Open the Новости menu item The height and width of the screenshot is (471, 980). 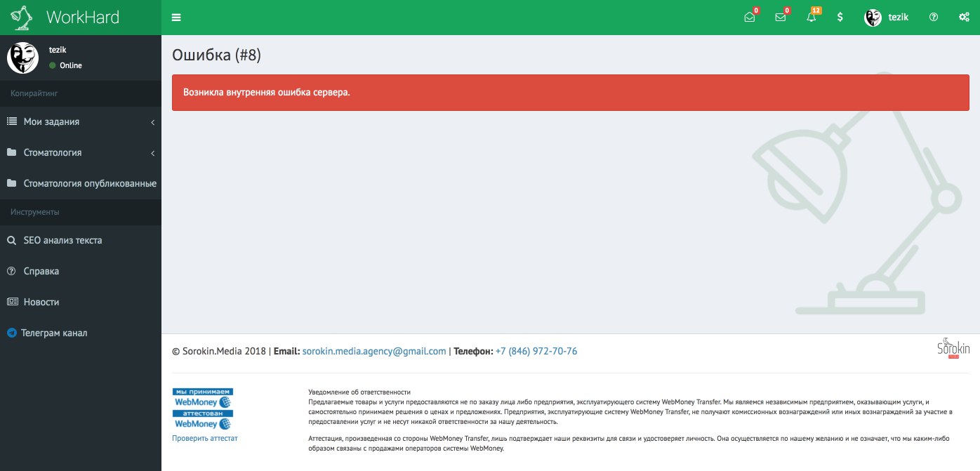81,302
